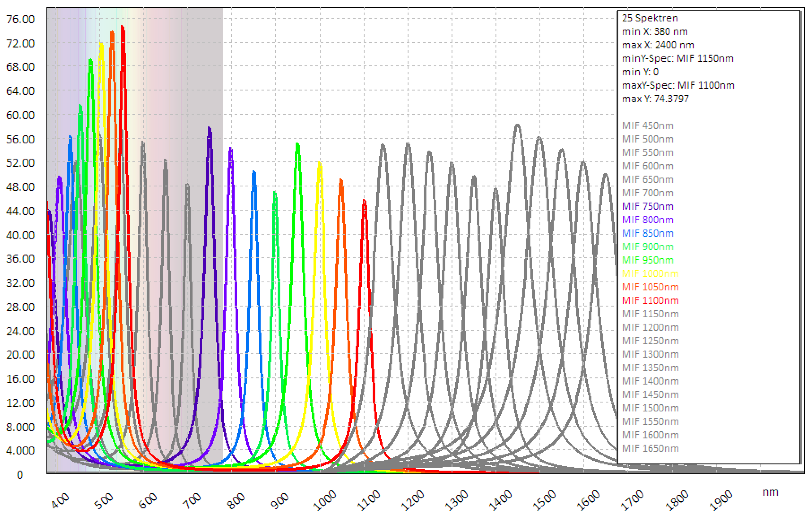
Task: Select the MIF 600nm legend entry
Action: [647, 166]
